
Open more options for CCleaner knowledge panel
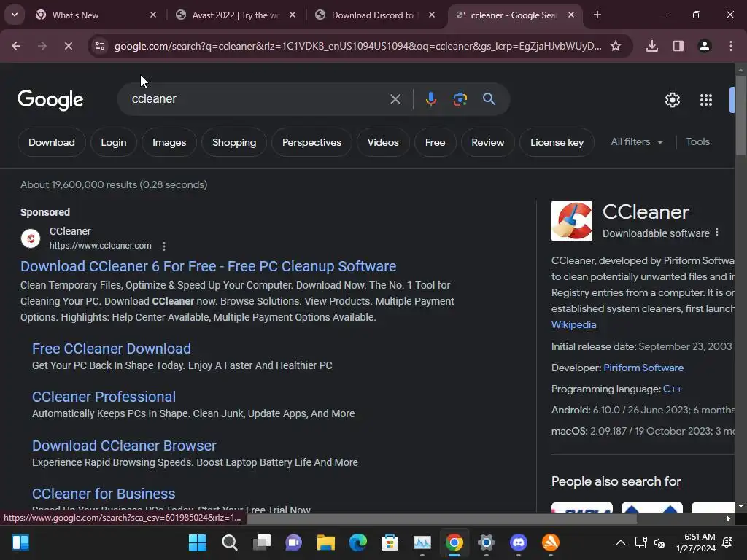point(717,233)
